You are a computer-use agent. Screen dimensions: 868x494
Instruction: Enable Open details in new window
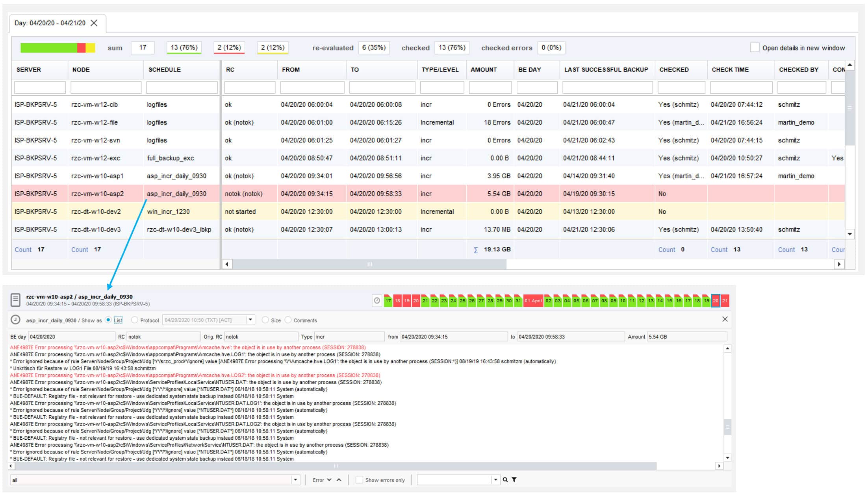(754, 48)
